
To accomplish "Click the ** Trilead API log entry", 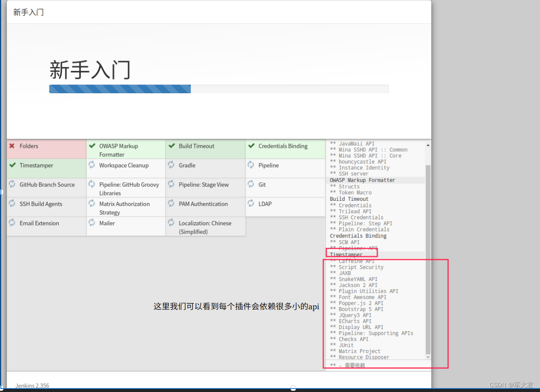I will point(351,211).
